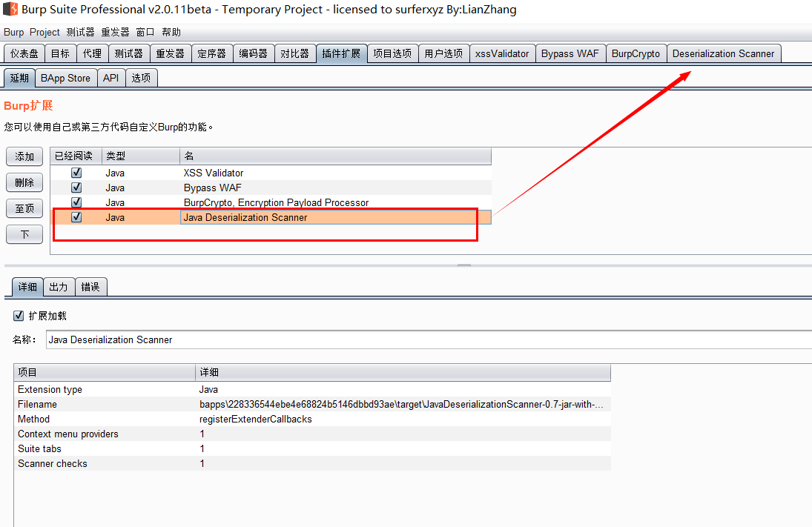Switch to the 编码器 tab
812x527 pixels.
coord(253,53)
